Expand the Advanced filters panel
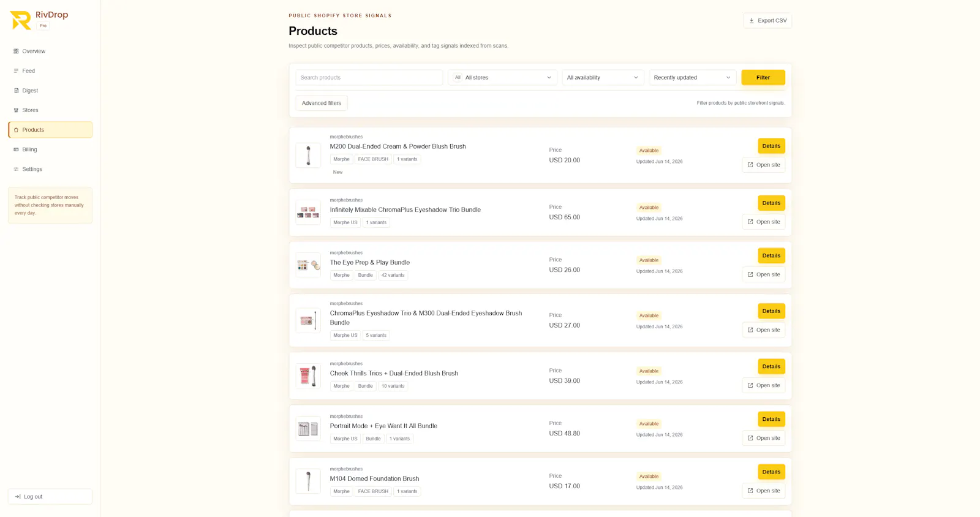 click(322, 103)
